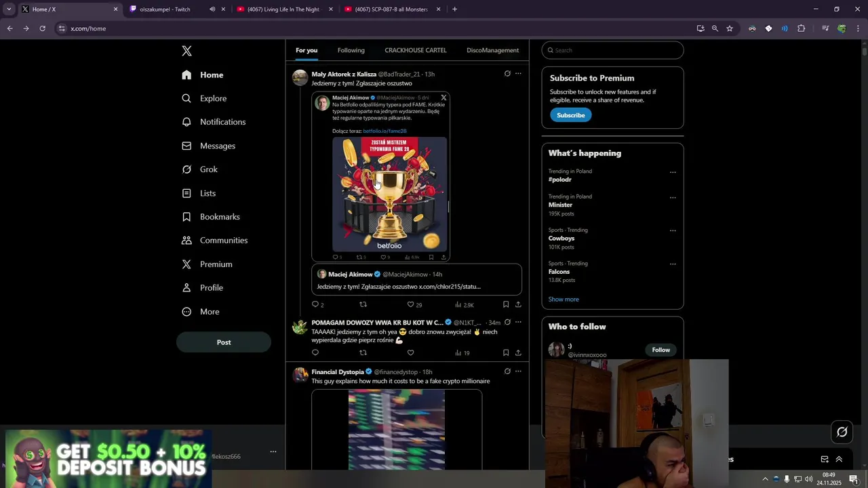Screen dimensions: 868x488
Task: Bookmark the Mały Aktorek post
Action: (506, 305)
